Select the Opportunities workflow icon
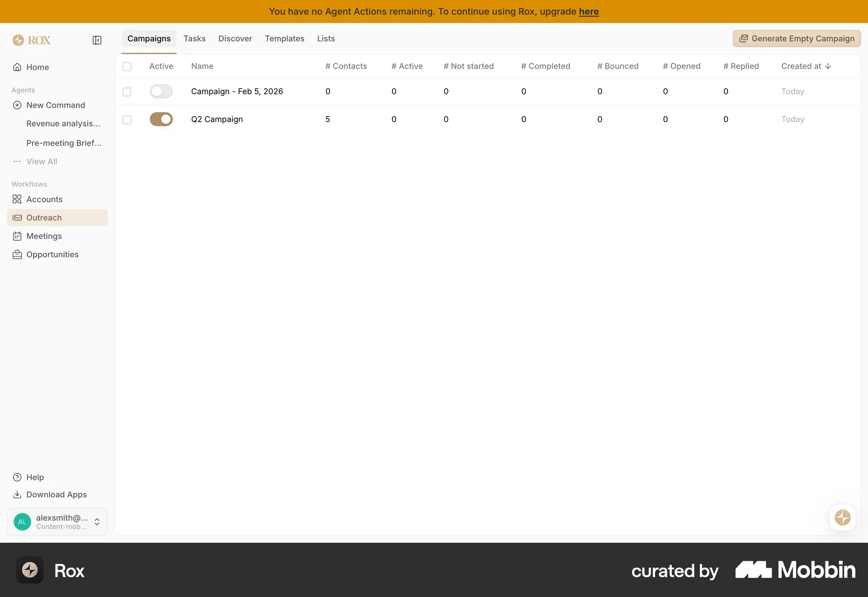 click(17, 254)
